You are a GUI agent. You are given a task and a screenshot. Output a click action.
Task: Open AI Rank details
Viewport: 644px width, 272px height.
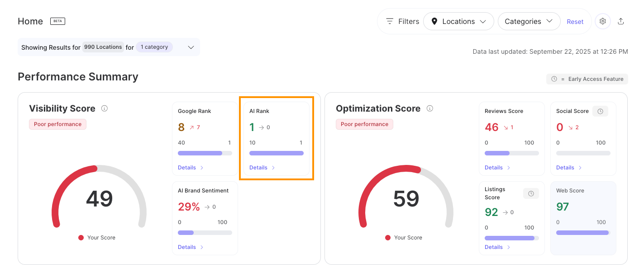tap(262, 168)
